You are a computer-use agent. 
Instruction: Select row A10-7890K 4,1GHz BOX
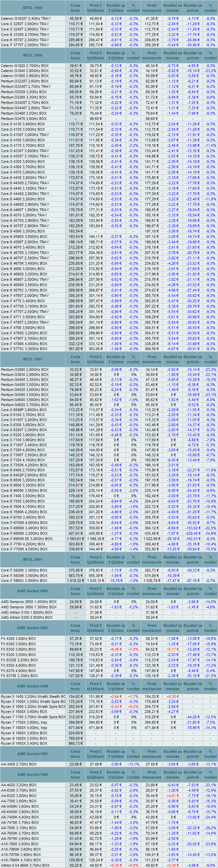(x=109, y=860)
